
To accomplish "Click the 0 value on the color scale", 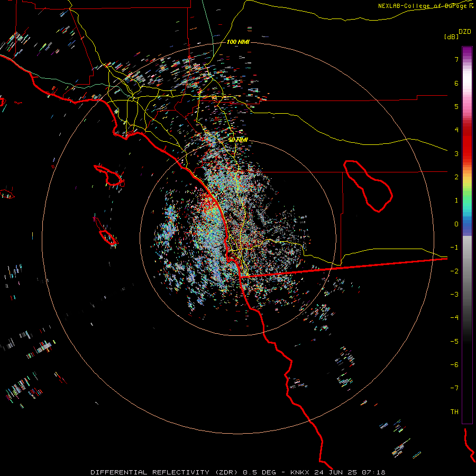I will pos(456,224).
